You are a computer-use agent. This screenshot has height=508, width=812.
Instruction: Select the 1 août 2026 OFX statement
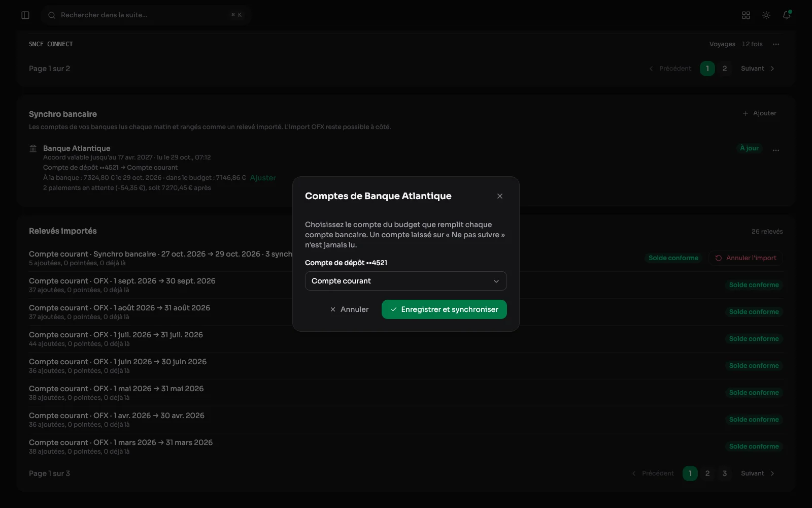(x=406, y=312)
